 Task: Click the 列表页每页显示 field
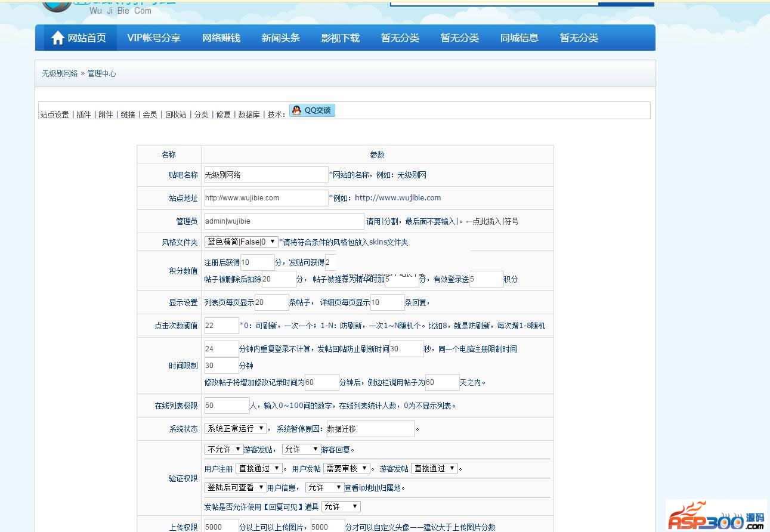click(x=271, y=302)
